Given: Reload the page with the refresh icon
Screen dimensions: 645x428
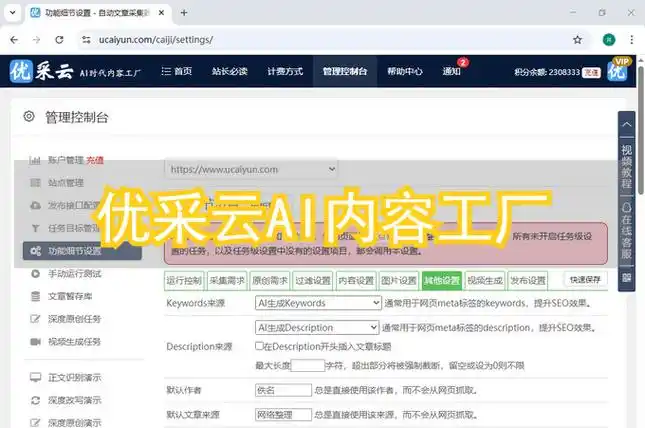Looking at the screenshot, I should point(59,40).
